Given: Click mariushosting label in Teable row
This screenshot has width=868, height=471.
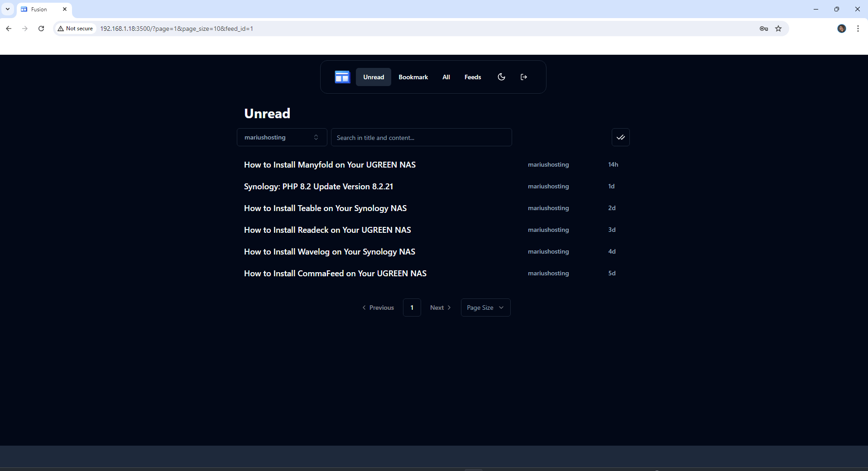Looking at the screenshot, I should 548,208.
